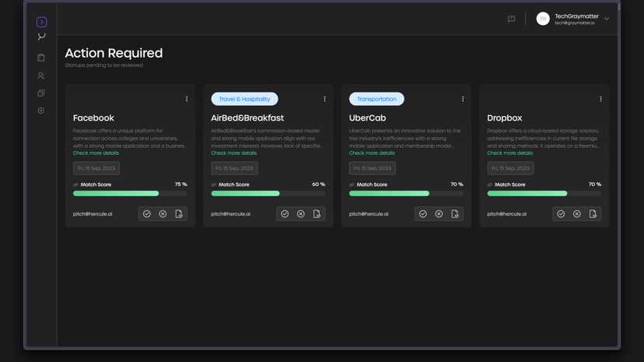Open the copy documents icon in the sidebar

pyautogui.click(x=41, y=93)
